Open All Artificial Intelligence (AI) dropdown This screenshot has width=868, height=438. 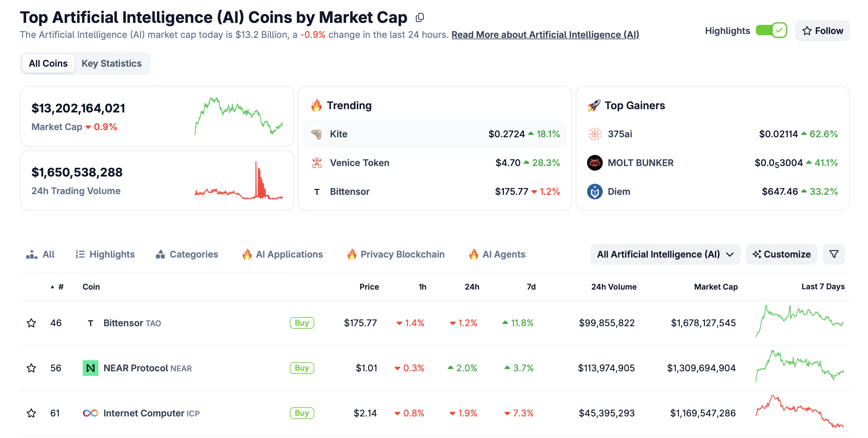pyautogui.click(x=665, y=254)
